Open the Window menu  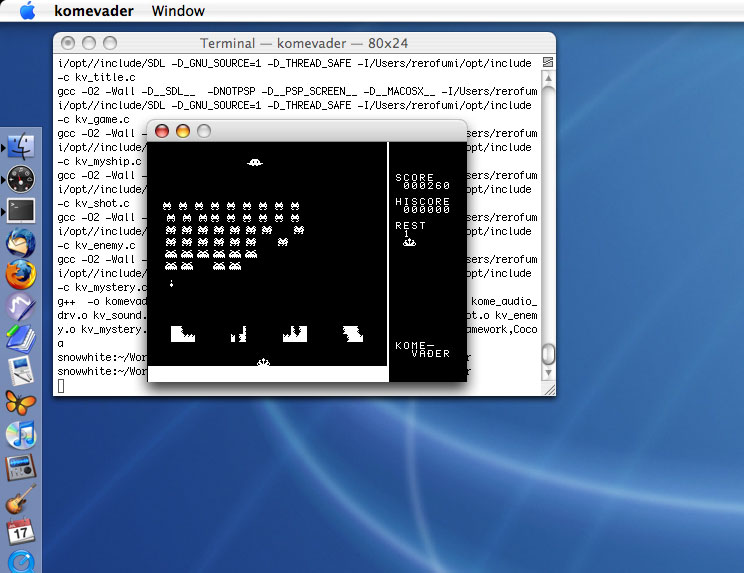pyautogui.click(x=178, y=10)
